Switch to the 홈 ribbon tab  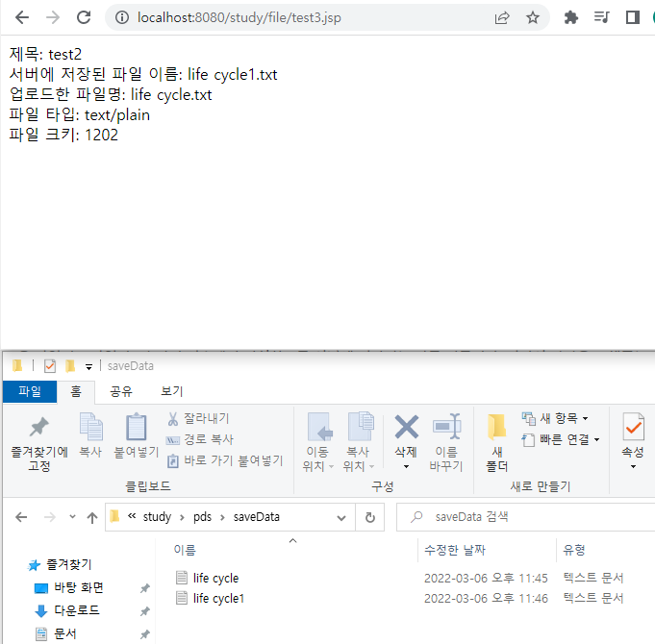pos(76,391)
